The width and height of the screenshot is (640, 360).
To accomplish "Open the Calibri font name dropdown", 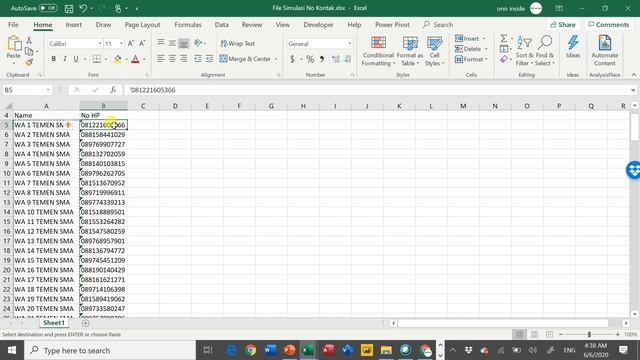I will [100, 44].
